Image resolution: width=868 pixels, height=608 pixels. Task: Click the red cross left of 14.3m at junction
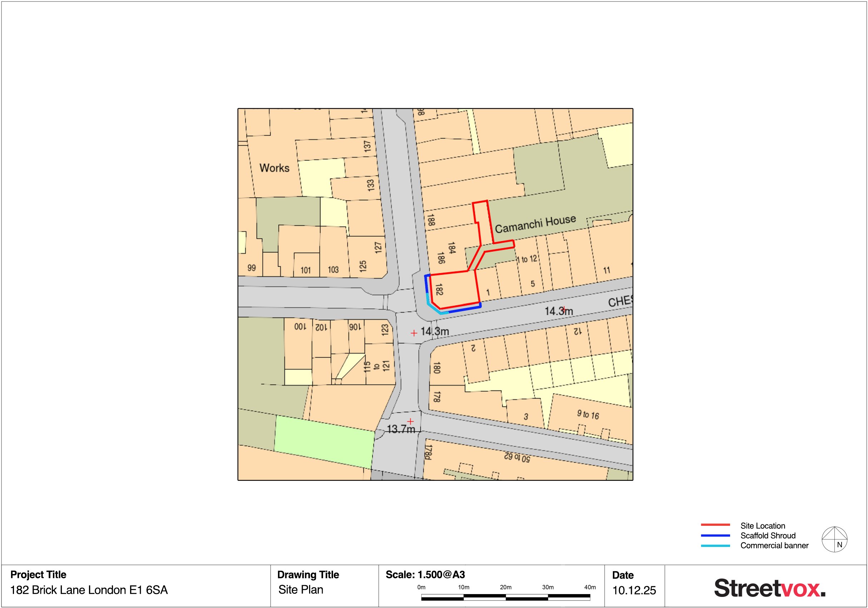(414, 333)
